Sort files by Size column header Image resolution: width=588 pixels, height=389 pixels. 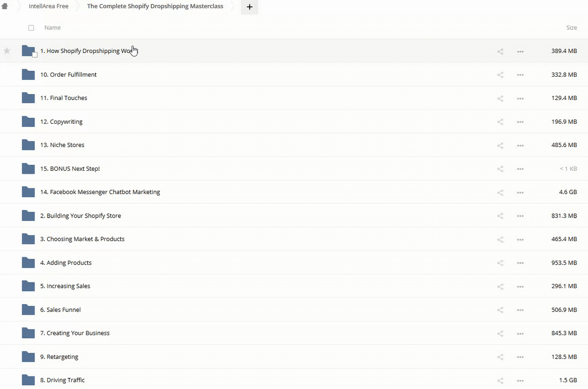571,28
